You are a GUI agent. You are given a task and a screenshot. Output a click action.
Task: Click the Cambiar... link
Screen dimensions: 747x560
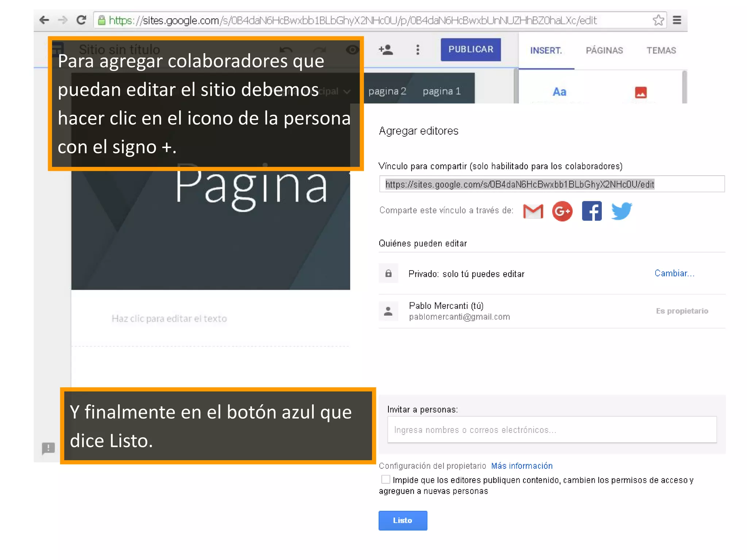click(674, 273)
